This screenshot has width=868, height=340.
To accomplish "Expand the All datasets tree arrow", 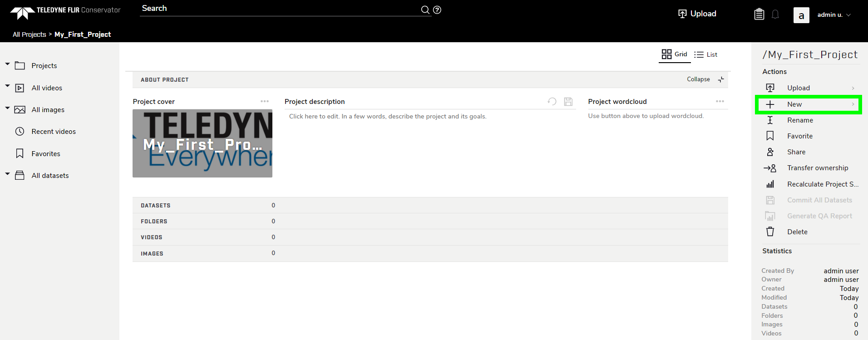I will click(7, 174).
